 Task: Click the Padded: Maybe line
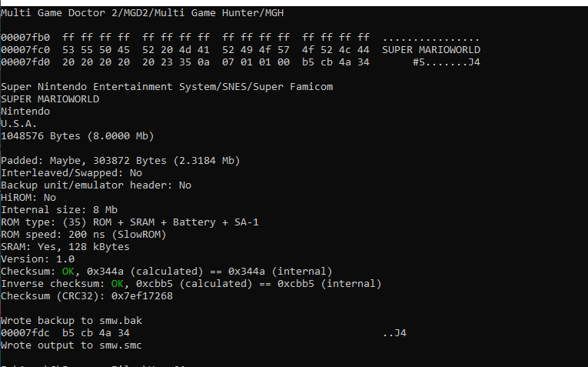click(121, 161)
